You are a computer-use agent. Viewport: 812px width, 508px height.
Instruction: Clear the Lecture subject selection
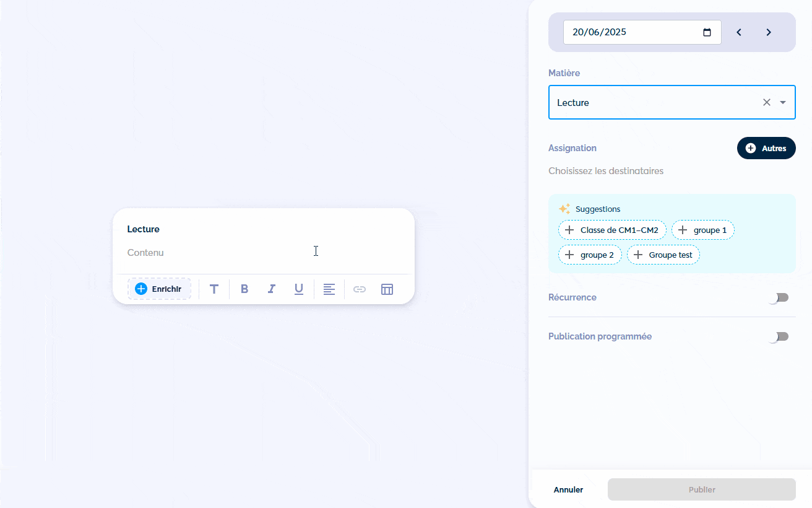(x=766, y=102)
